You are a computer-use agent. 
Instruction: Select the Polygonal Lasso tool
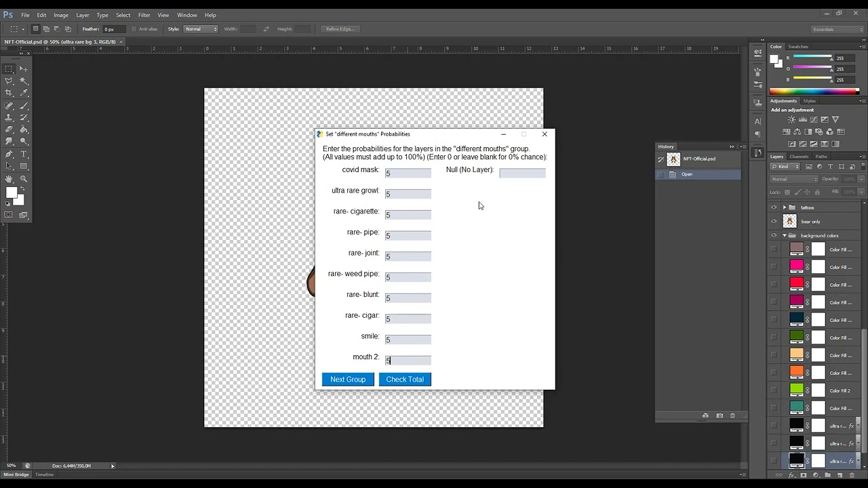[9, 81]
